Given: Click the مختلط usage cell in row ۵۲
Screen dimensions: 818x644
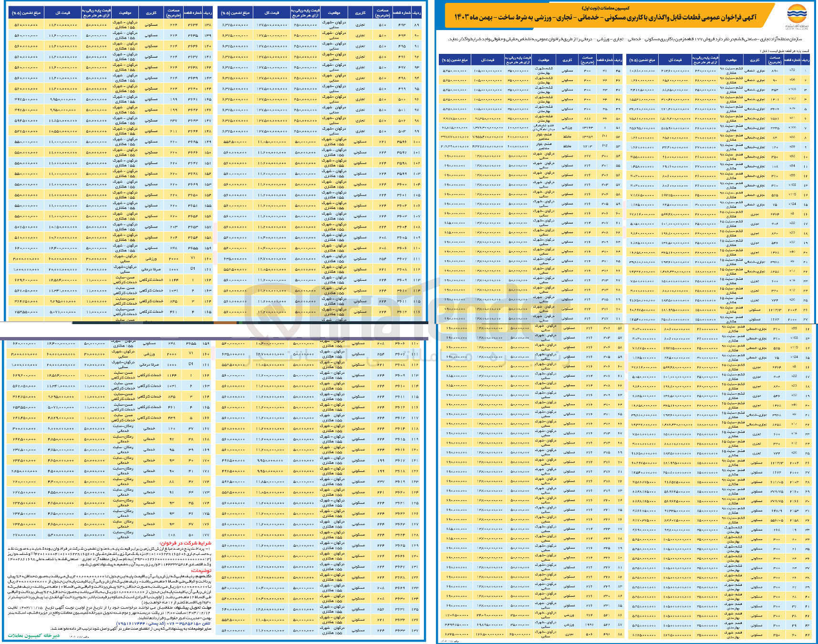Looking at the screenshot, I should (x=567, y=137).
